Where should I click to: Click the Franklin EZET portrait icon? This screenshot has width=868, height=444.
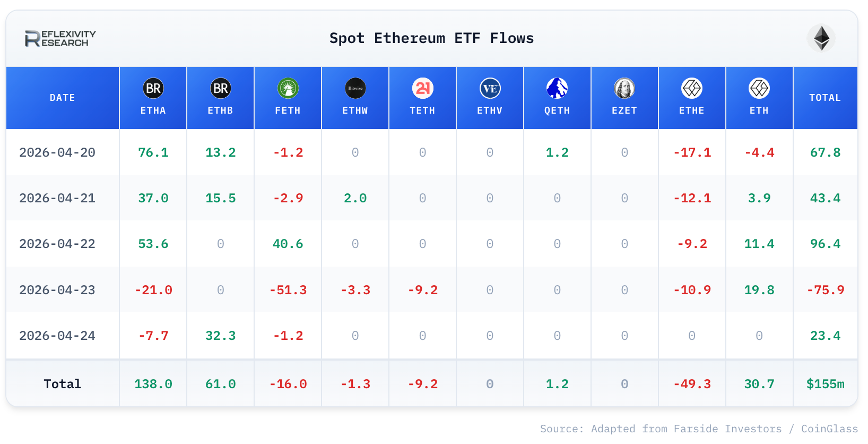[x=624, y=88]
